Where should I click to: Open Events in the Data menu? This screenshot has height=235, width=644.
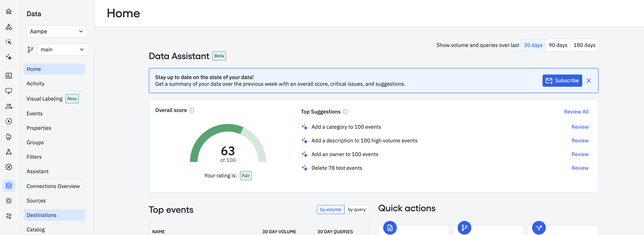35,114
